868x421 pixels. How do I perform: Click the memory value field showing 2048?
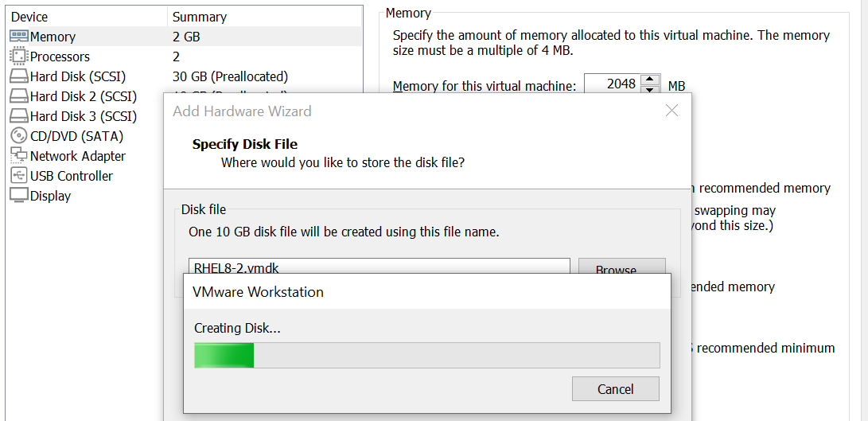[x=613, y=84]
